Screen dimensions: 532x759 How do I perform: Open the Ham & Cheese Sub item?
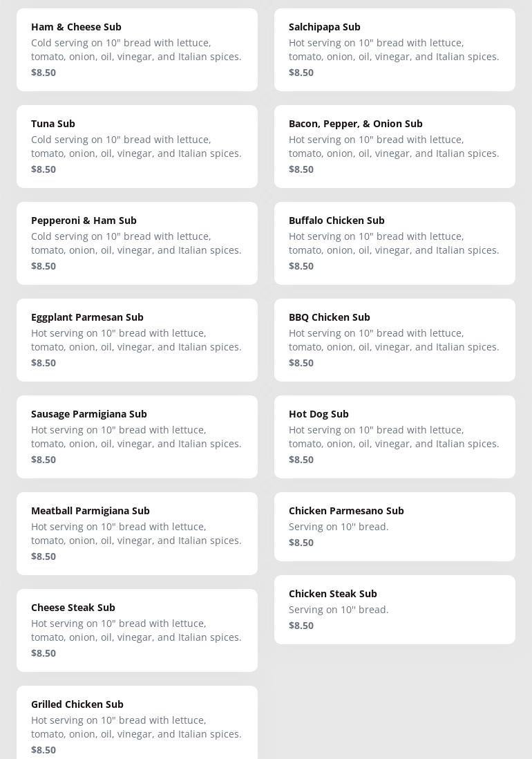point(137,50)
